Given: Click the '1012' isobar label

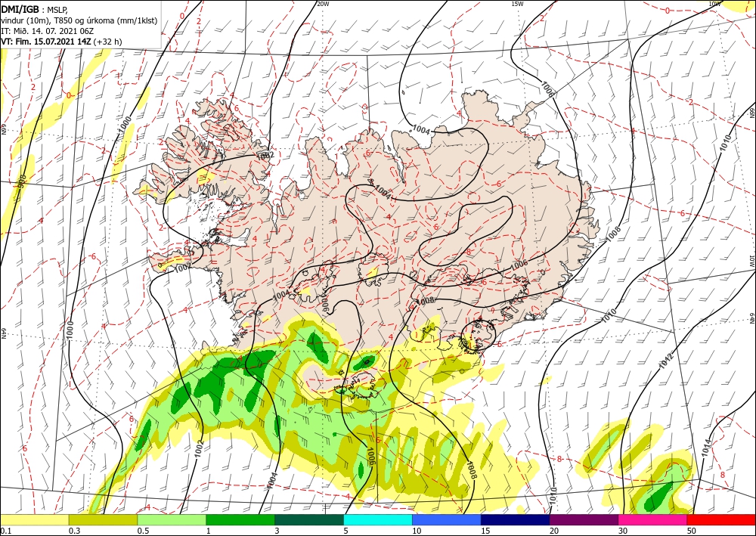Looking at the screenshot, I should (x=666, y=360).
